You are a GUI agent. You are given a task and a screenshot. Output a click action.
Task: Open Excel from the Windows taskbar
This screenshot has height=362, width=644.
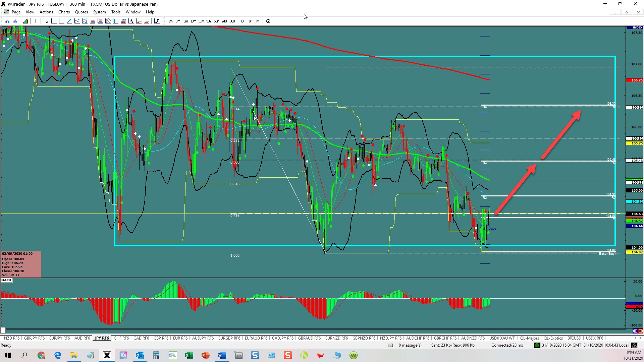click(x=189, y=355)
